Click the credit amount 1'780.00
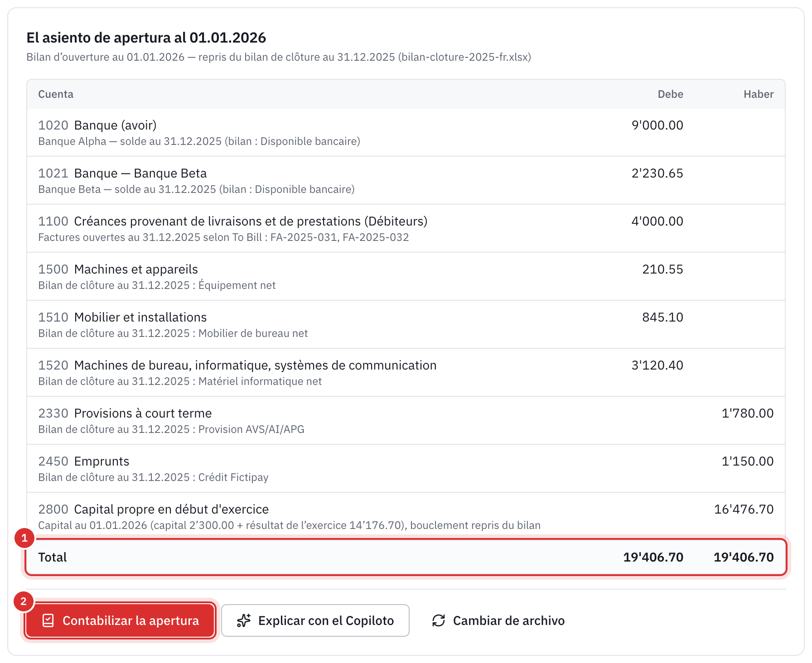 coord(748,413)
